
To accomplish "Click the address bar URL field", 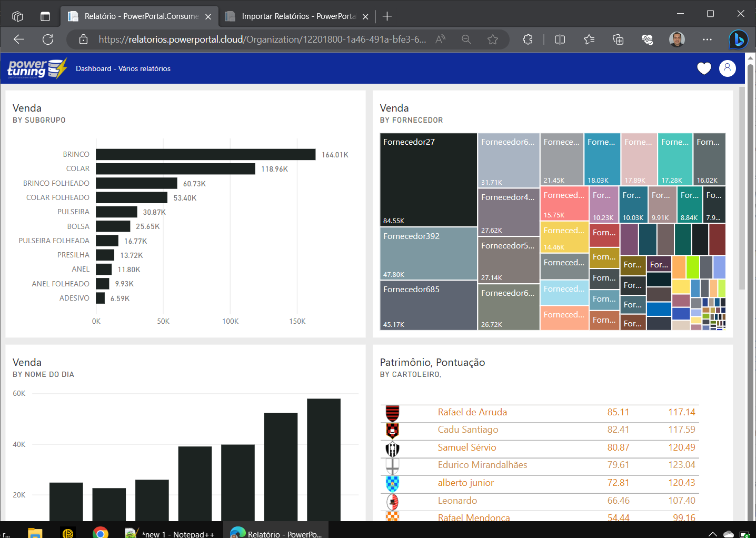I will coord(262,39).
